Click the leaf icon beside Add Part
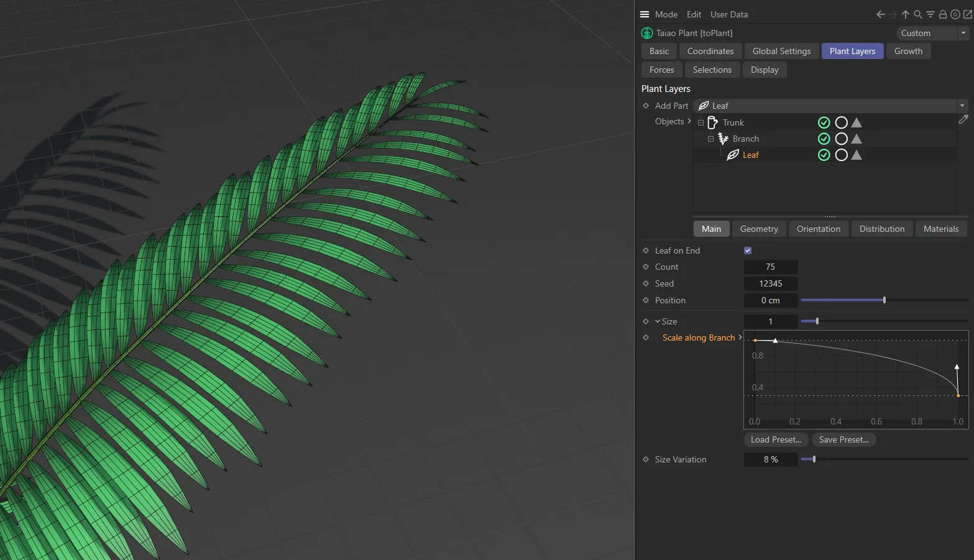 [703, 105]
